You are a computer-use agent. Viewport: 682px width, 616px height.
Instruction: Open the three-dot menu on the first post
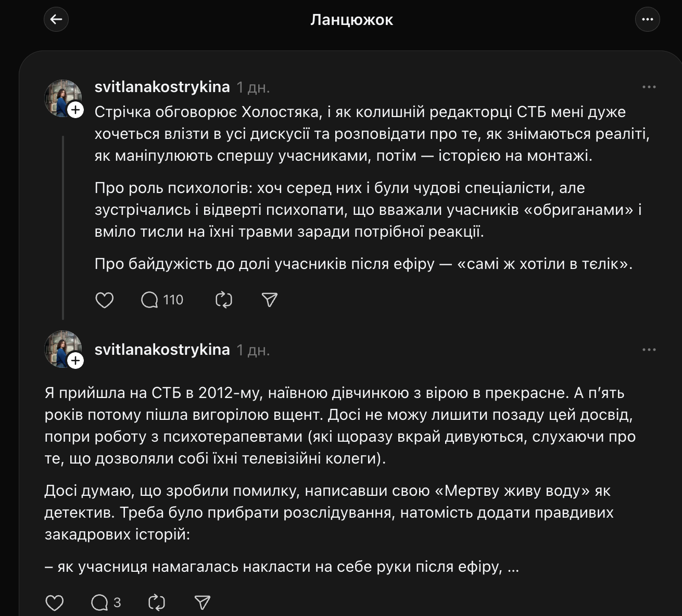click(648, 86)
